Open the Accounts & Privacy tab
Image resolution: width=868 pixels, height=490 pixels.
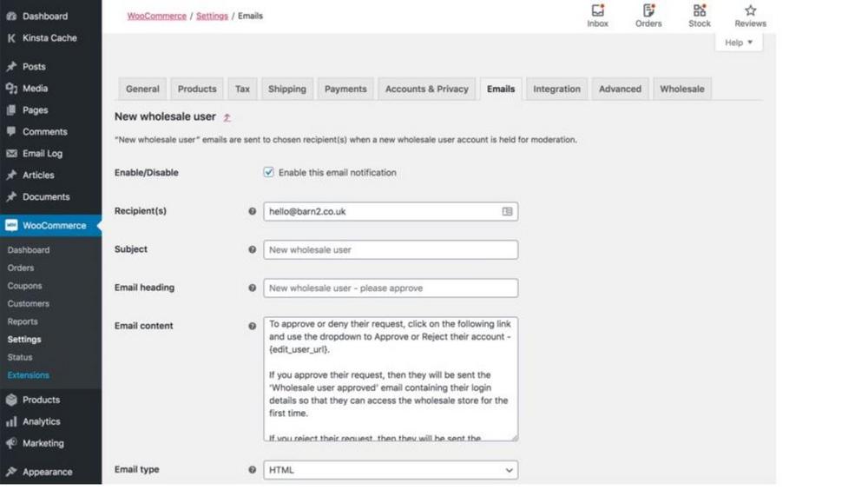[426, 89]
